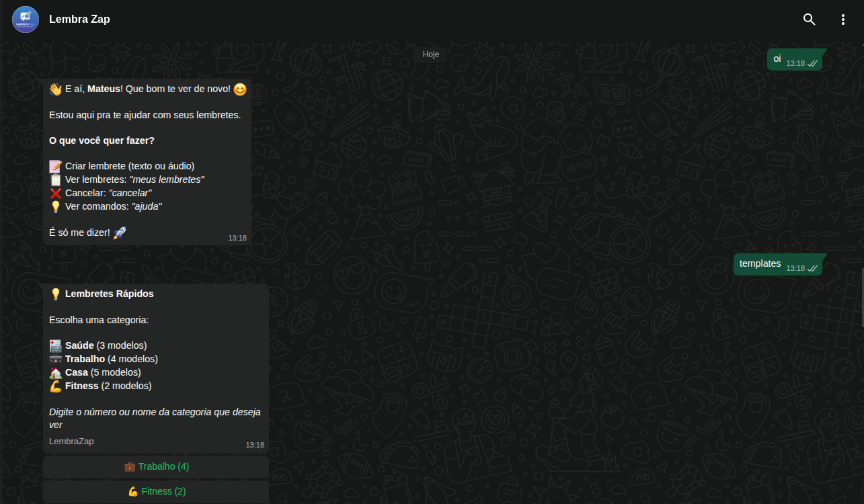Click the hospital emoji beside Saúde category

(54, 345)
